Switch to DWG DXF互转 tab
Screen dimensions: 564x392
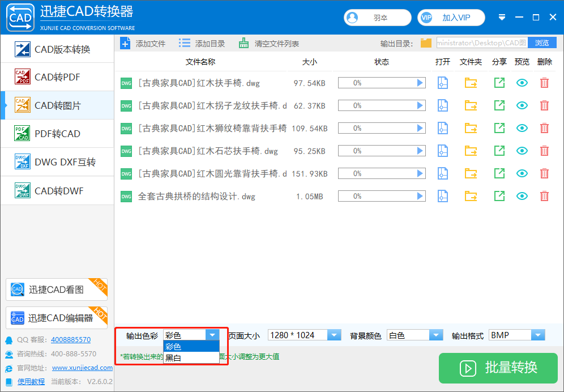tap(58, 162)
